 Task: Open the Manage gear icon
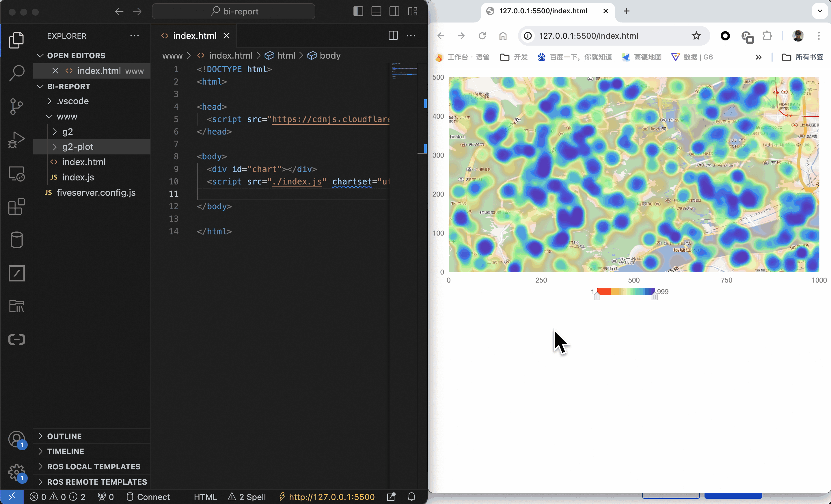tap(16, 472)
